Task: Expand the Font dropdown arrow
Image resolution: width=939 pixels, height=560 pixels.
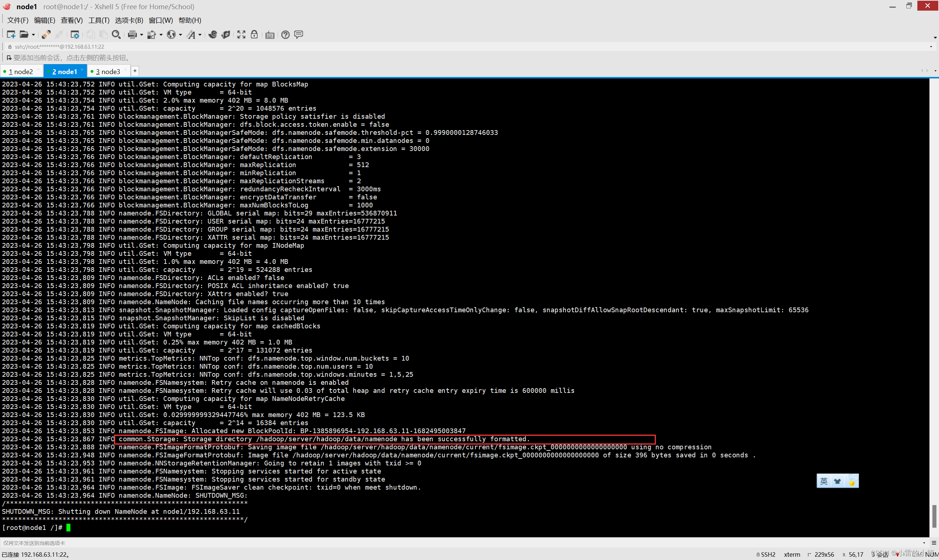Action: pyautogui.click(x=200, y=35)
